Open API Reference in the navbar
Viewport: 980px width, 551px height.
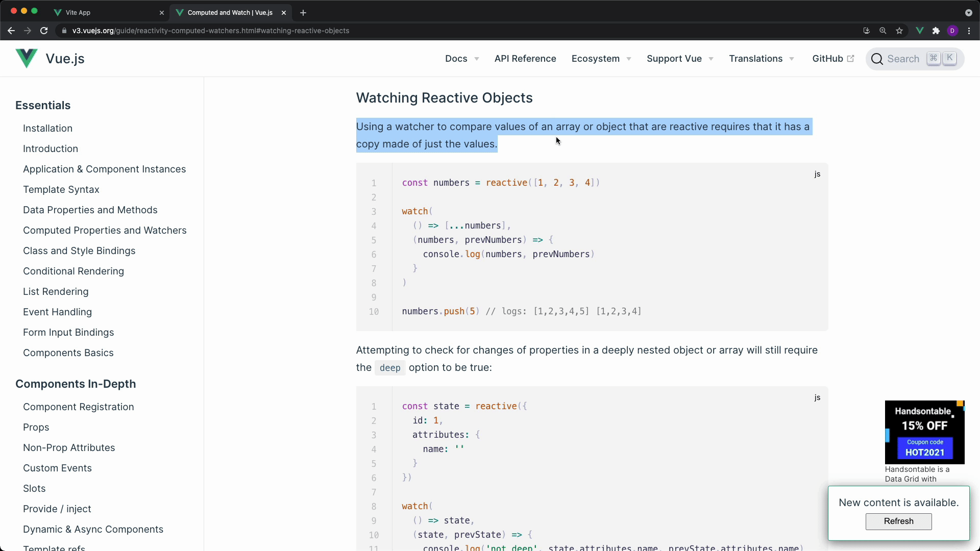pos(525,59)
